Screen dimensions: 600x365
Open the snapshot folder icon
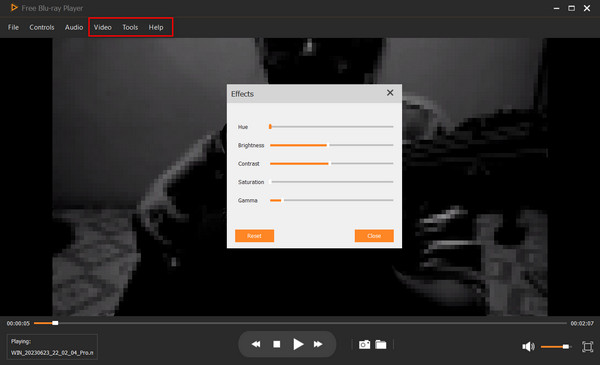[x=381, y=345]
